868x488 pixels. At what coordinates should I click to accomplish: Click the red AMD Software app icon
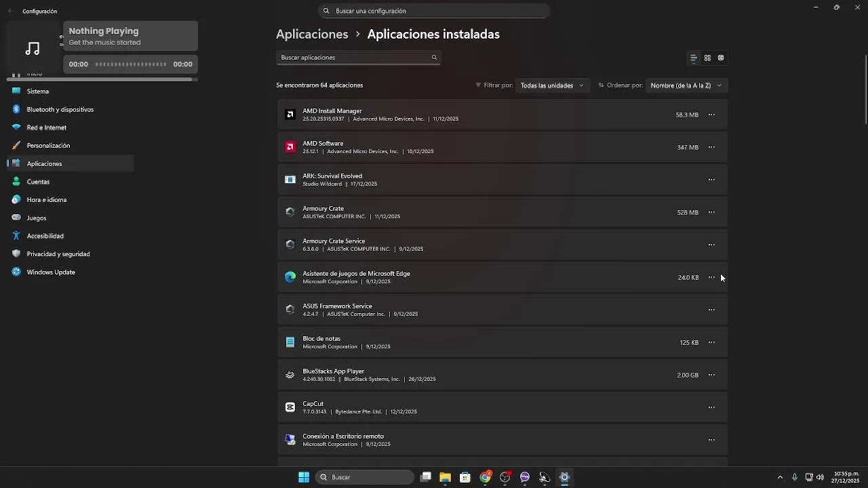tap(290, 147)
